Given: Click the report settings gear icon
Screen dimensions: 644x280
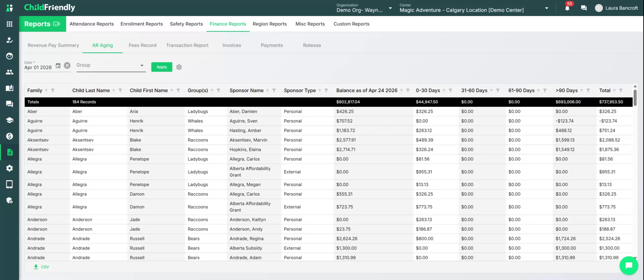Looking at the screenshot, I should point(179,67).
